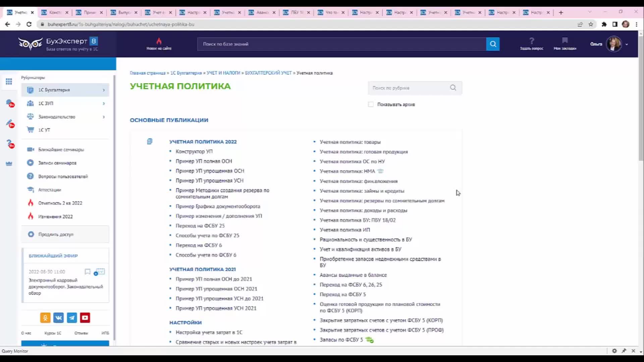Click the blue search magnifier button
Viewport: 644px width, 362px height.
[x=493, y=44]
